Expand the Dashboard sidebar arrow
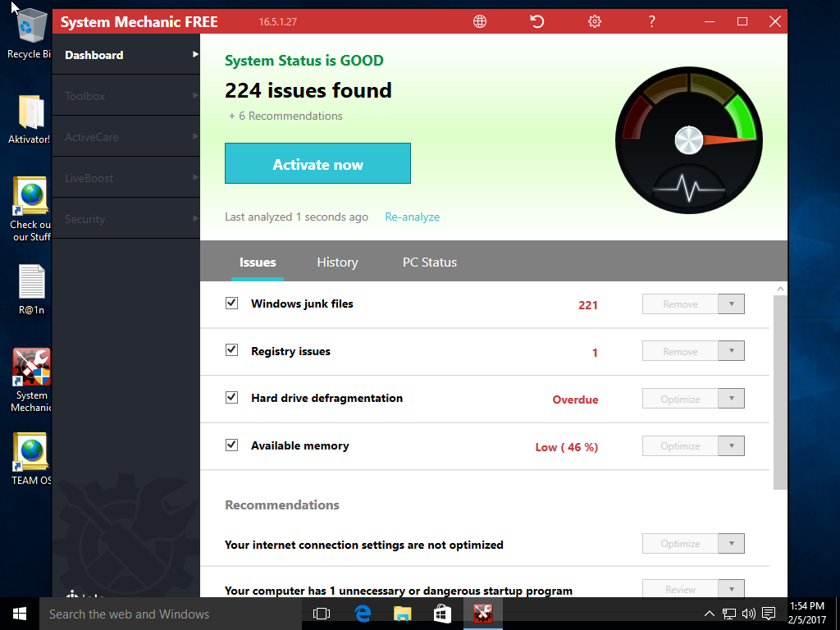 195,55
